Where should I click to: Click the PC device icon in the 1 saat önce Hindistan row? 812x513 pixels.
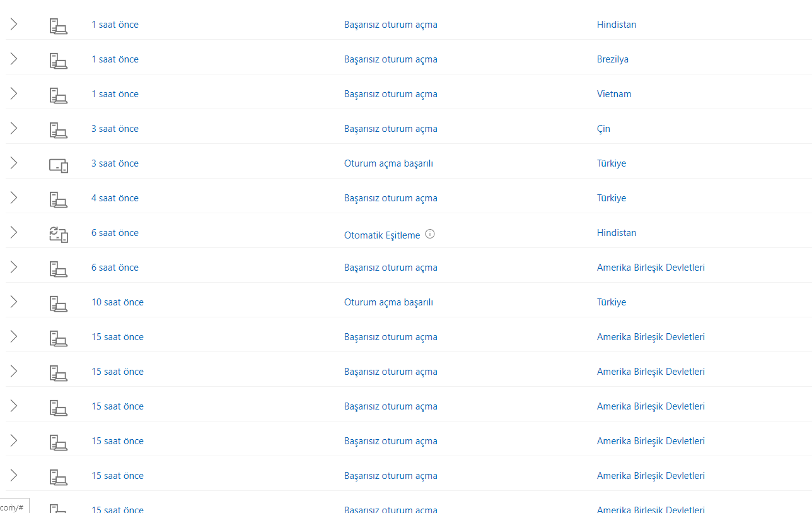click(x=59, y=26)
